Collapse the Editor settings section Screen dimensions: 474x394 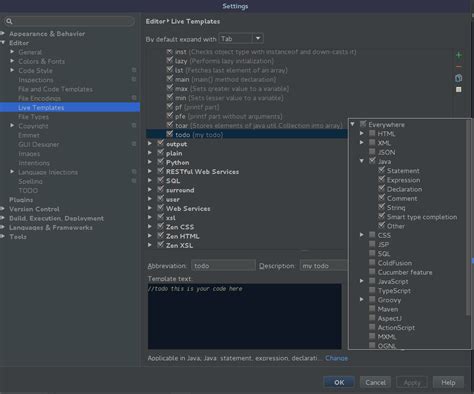(3, 43)
